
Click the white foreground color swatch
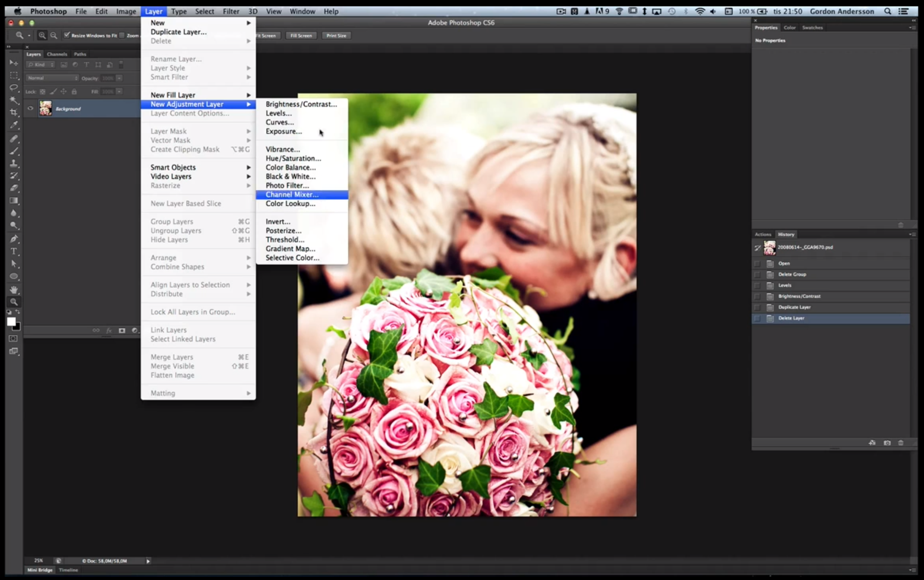[x=11, y=321]
